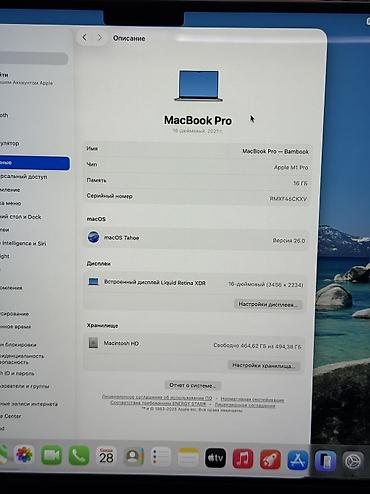Viewport: 370px width, 494px height.
Task: Click the MacBook Pro title heading
Action: pos(198,120)
